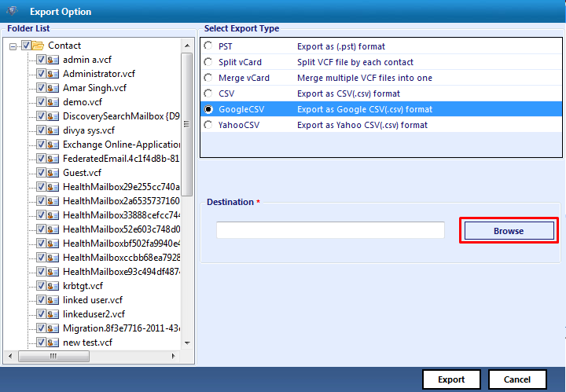The width and height of the screenshot is (566, 392).
Task: Uncheck the admin a.vcf checkbox
Action: pyautogui.click(x=41, y=60)
